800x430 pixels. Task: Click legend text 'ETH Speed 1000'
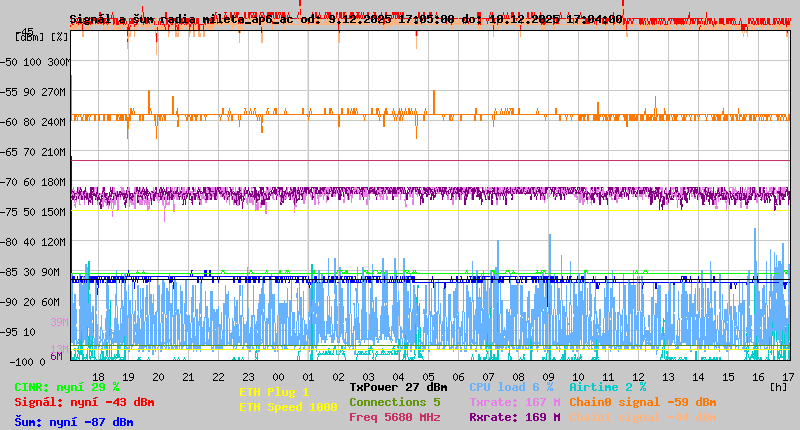coord(288,407)
